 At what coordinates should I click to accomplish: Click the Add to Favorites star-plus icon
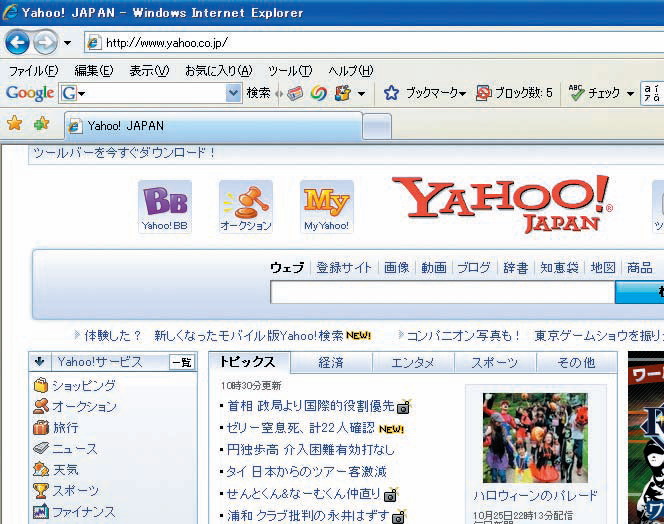point(42,123)
